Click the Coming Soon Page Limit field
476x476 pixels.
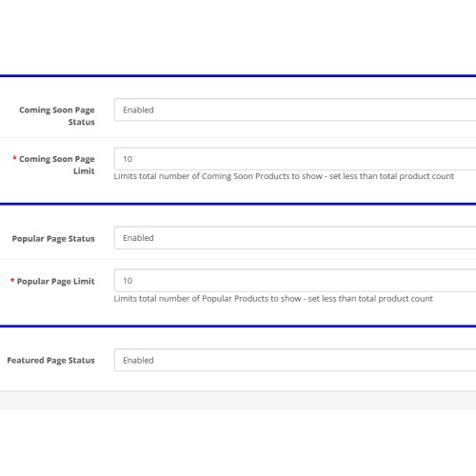tap(295, 159)
